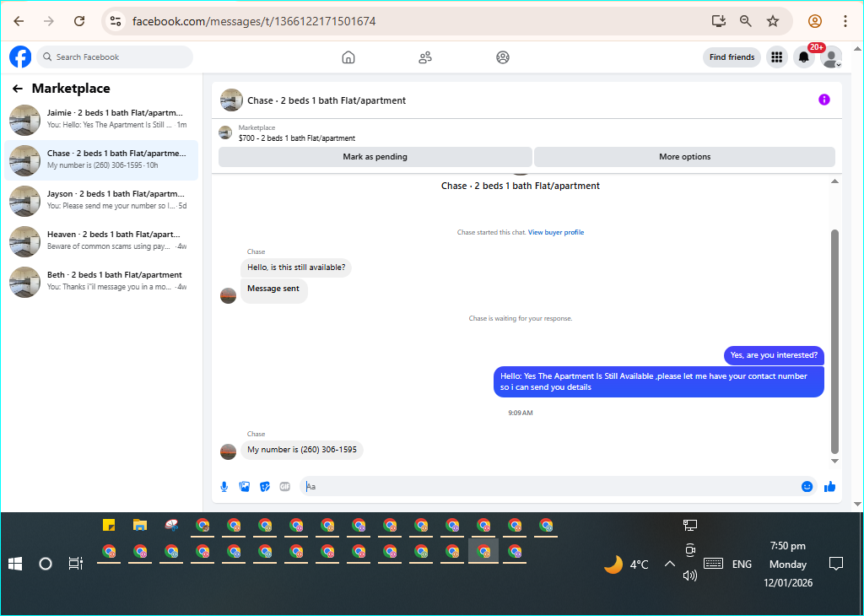
Task: Attach a photo using the image icon
Action: 245,487
